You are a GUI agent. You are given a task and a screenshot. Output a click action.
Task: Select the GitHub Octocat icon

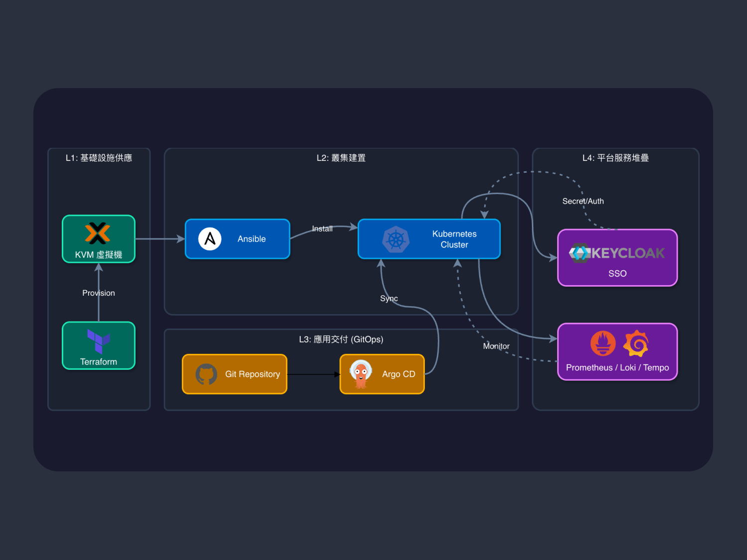click(x=206, y=374)
